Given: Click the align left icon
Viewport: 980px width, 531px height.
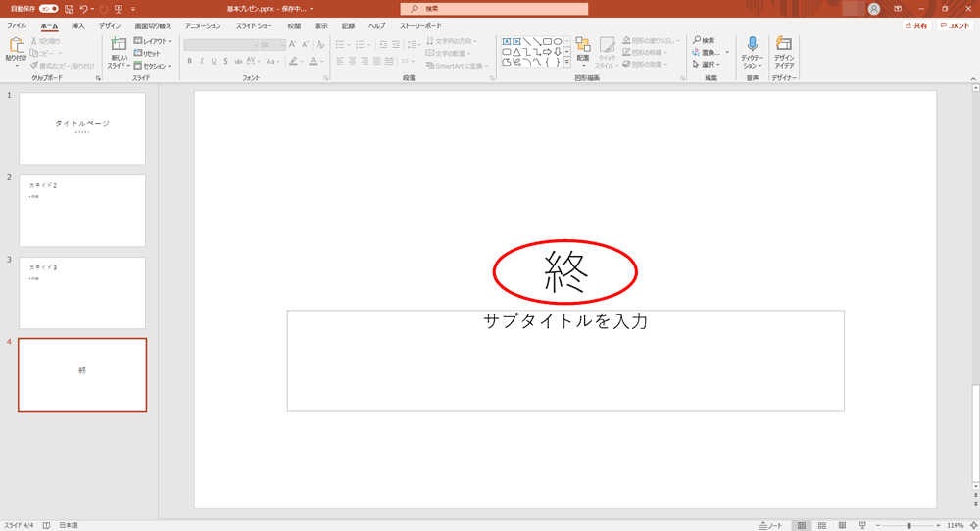Looking at the screenshot, I should point(340,61).
